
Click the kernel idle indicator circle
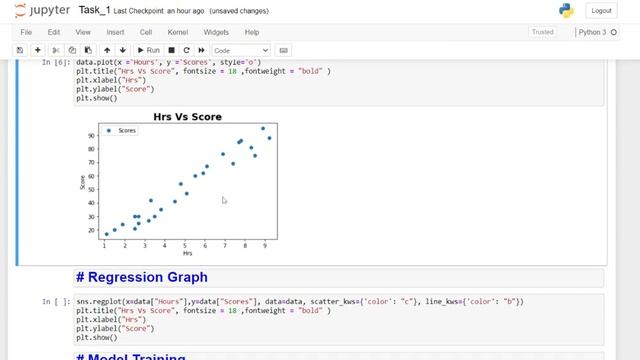613,32
